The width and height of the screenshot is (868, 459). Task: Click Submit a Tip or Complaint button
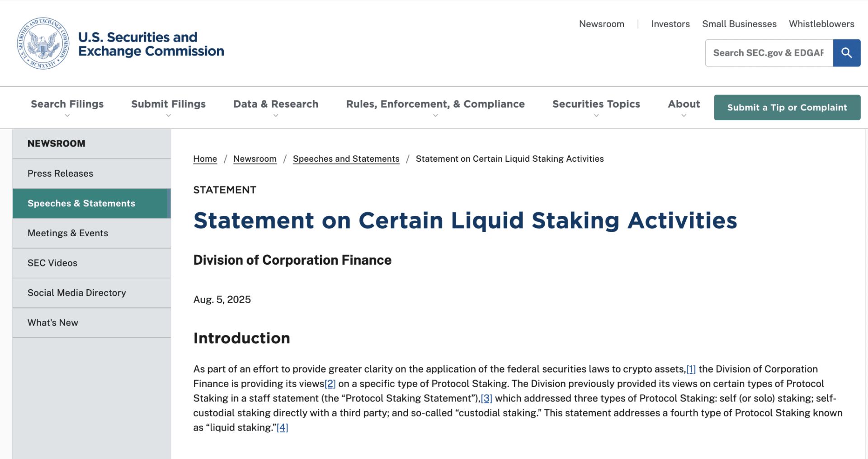pos(787,108)
